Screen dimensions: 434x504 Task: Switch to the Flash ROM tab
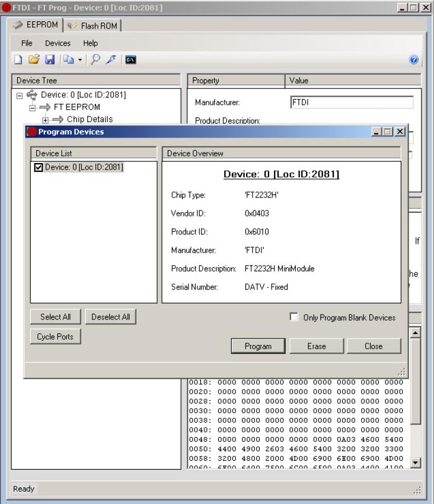[92, 25]
